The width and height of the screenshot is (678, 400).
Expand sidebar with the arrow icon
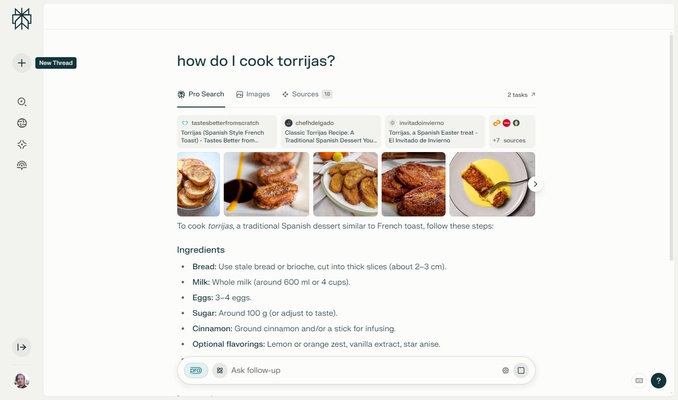click(22, 347)
